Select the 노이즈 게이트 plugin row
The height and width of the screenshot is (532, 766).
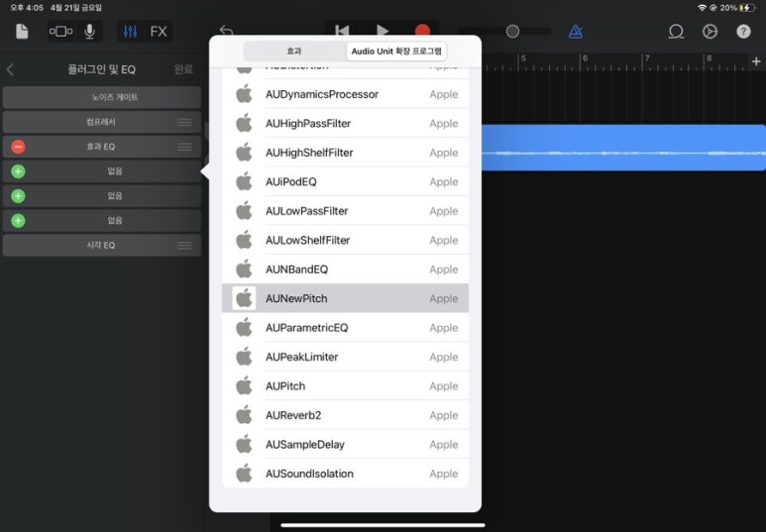click(102, 97)
